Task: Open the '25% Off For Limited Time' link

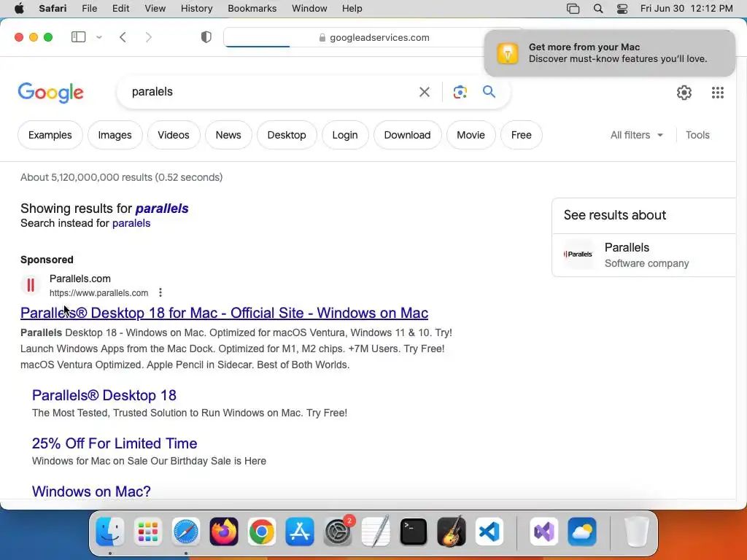Action: coord(115,443)
